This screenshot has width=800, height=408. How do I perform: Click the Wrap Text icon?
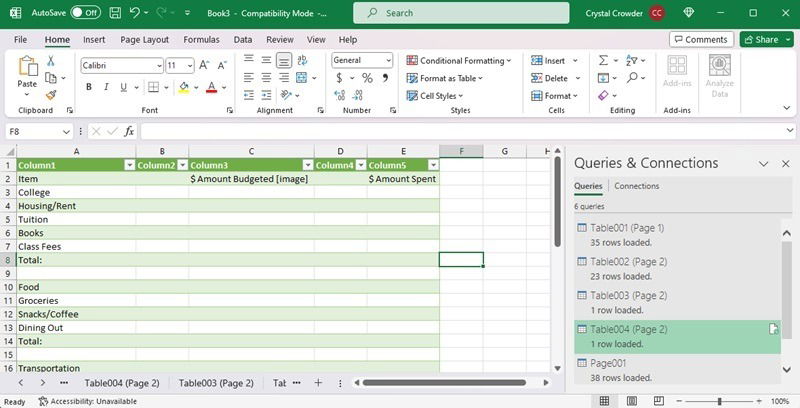(x=302, y=61)
